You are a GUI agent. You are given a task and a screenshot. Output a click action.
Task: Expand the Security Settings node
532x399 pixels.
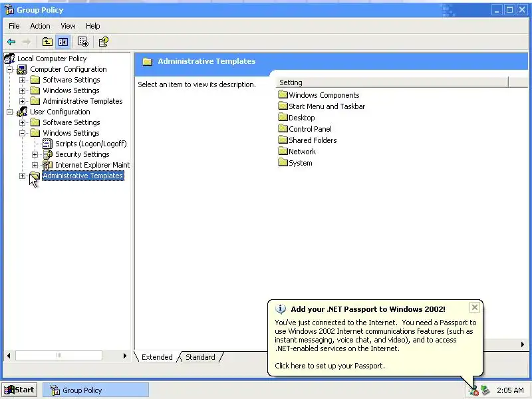pos(35,155)
